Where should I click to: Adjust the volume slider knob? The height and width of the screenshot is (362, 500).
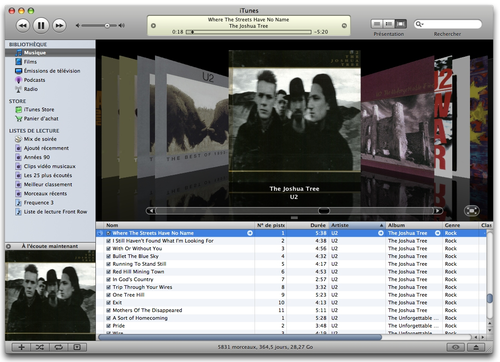coord(107,25)
